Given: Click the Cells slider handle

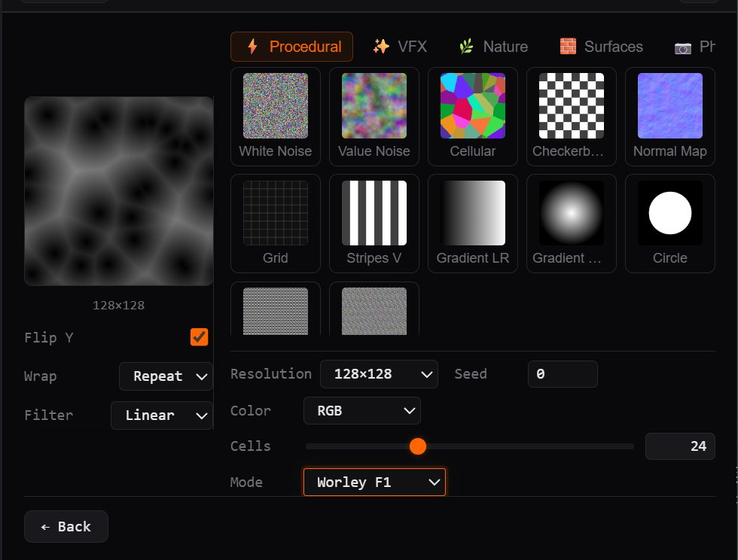Looking at the screenshot, I should pos(418,446).
